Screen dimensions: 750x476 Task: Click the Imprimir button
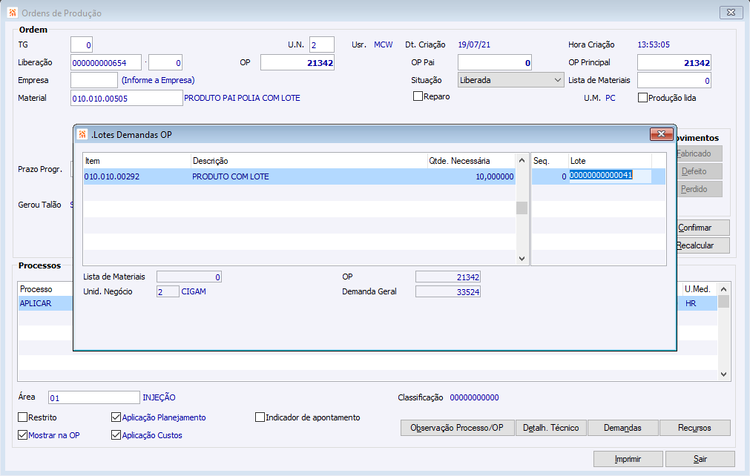click(x=628, y=459)
